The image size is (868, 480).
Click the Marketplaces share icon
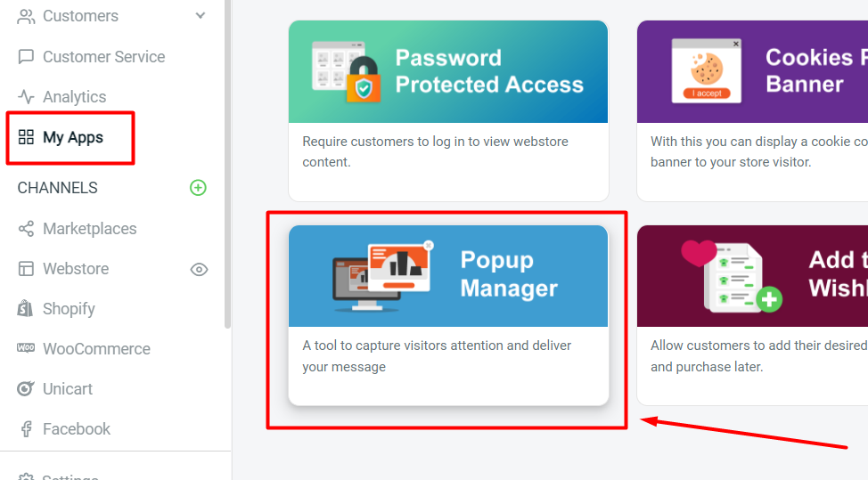click(26, 228)
